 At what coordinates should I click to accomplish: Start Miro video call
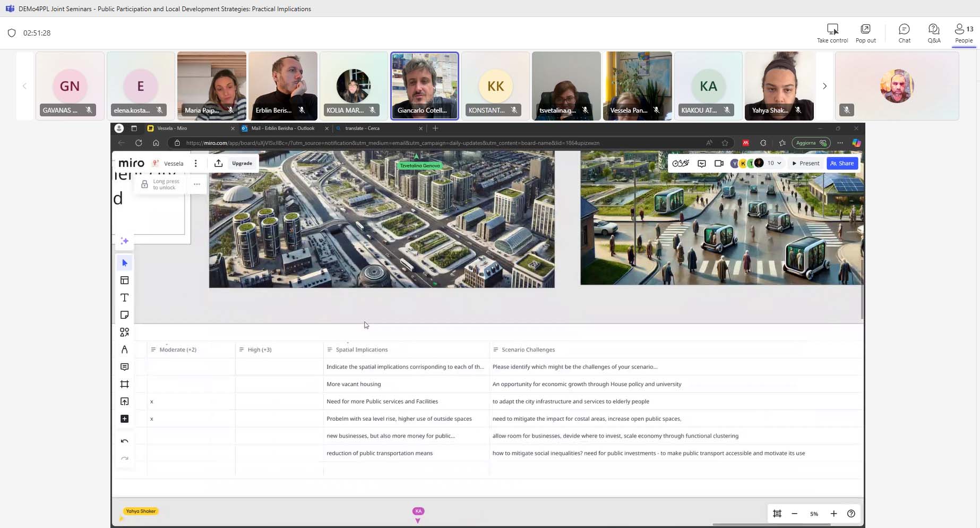(719, 164)
